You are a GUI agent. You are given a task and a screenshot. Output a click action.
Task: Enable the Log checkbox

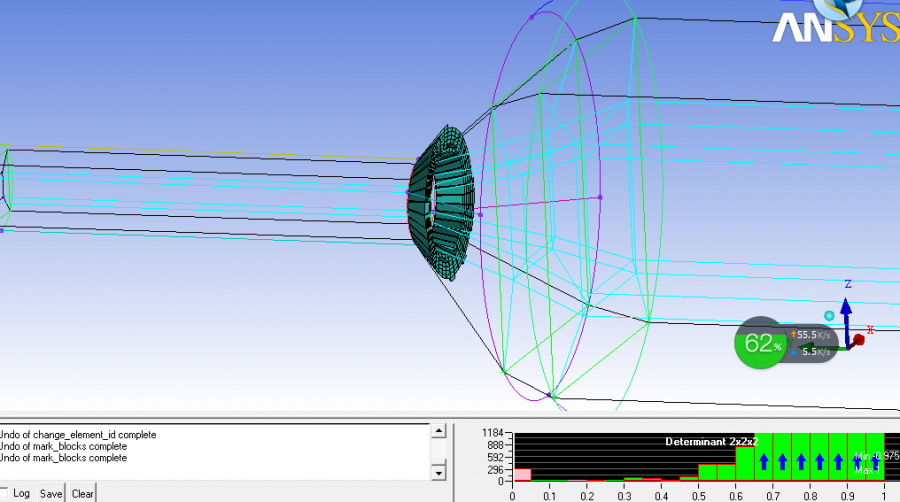pos(3,493)
